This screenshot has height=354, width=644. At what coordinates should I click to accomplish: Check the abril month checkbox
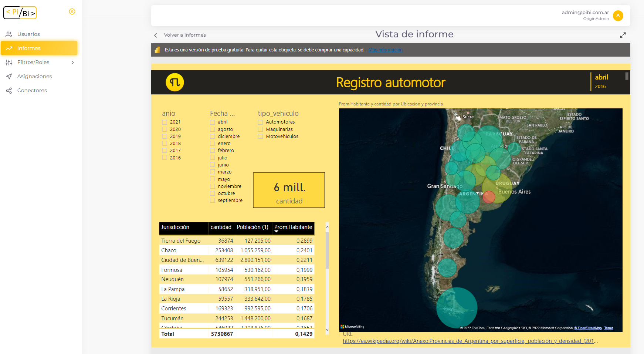pos(213,122)
